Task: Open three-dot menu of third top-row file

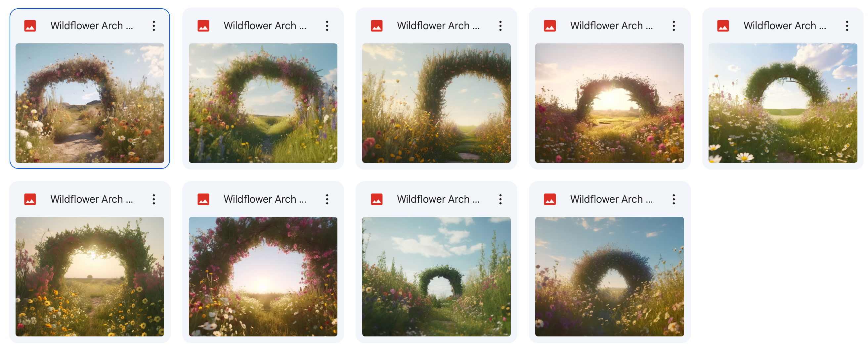Action: click(x=500, y=26)
